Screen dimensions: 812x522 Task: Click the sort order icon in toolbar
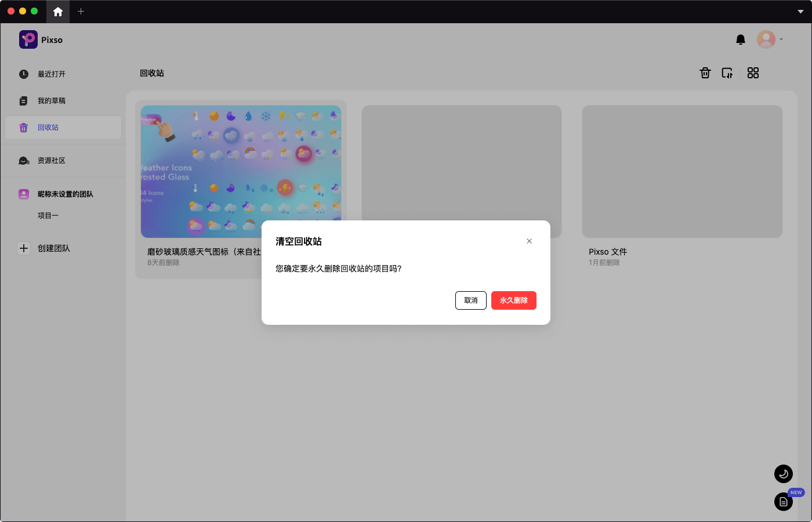coord(727,73)
